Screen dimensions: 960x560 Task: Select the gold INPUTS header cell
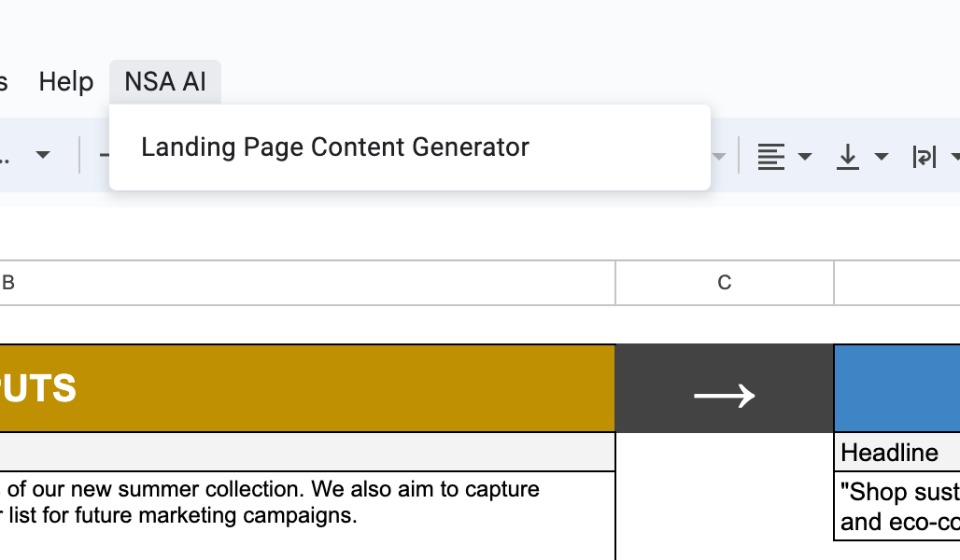(x=307, y=388)
